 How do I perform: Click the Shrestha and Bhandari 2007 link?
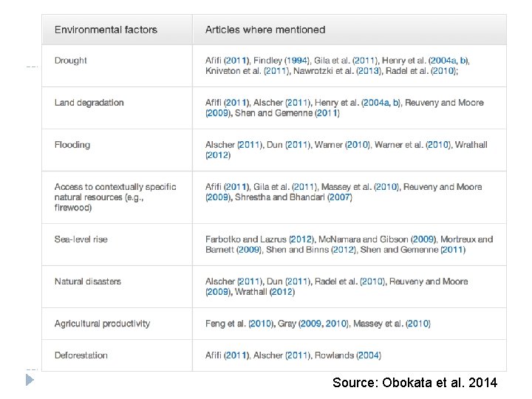[x=338, y=197]
